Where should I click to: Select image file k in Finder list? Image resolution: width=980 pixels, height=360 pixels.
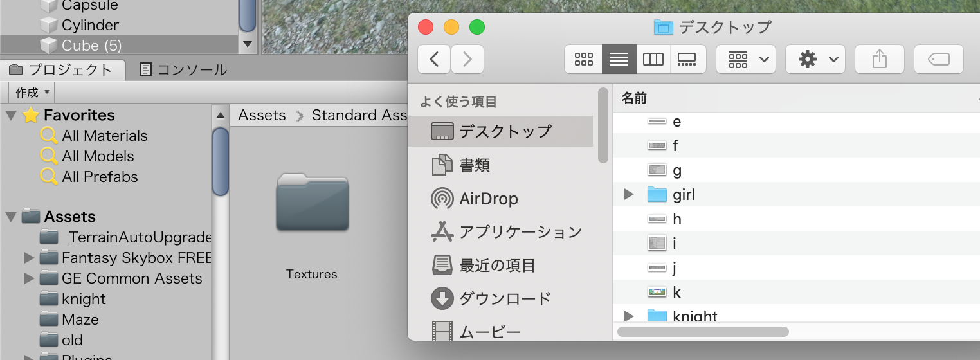pos(797,292)
